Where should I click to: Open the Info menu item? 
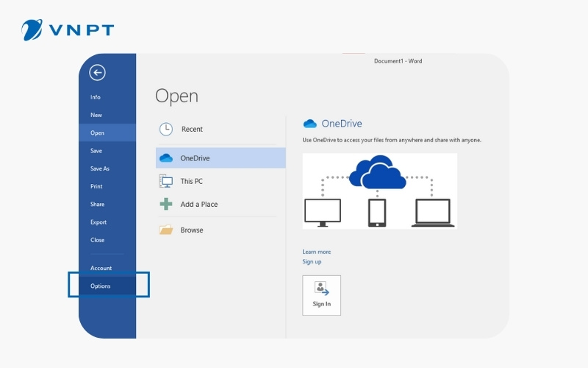point(96,97)
